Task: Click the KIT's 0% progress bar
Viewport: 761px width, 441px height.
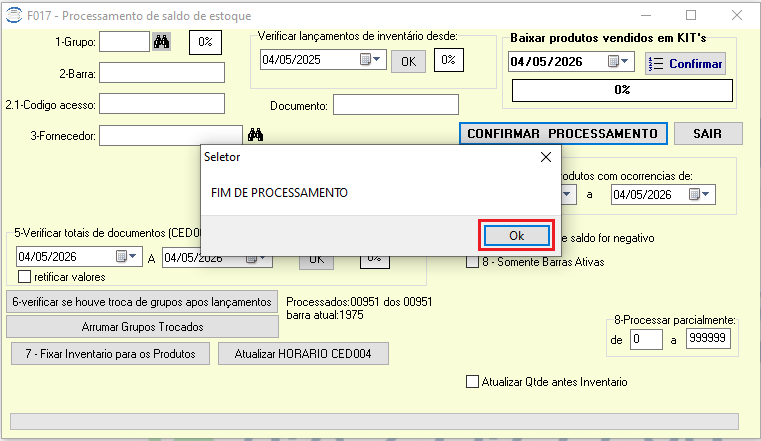Action: pos(622,90)
